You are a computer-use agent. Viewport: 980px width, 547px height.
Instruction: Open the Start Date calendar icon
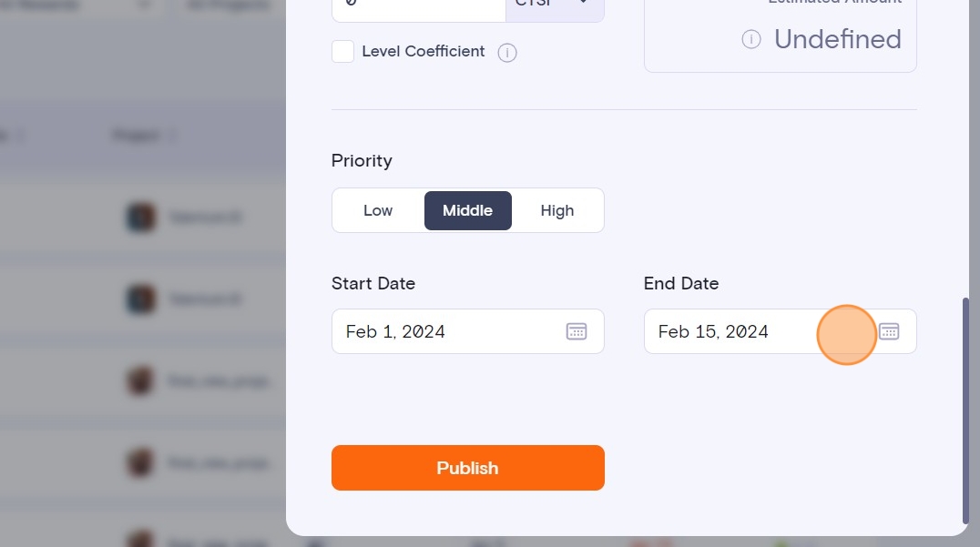coord(577,331)
